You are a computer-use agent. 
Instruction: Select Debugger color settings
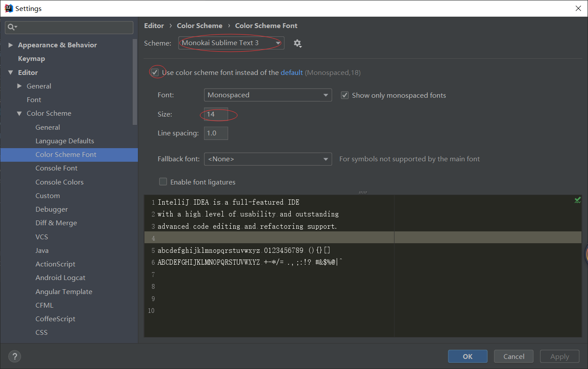coord(52,209)
